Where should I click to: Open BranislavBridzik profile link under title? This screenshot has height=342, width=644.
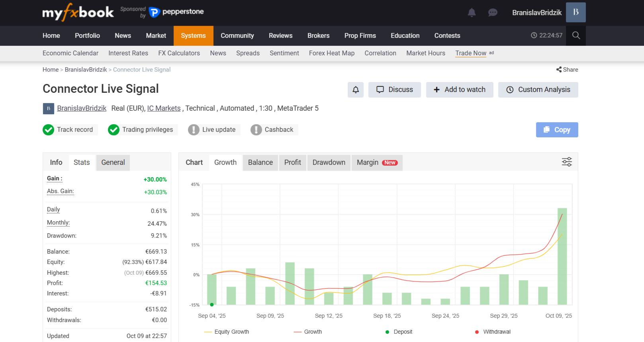82,108
